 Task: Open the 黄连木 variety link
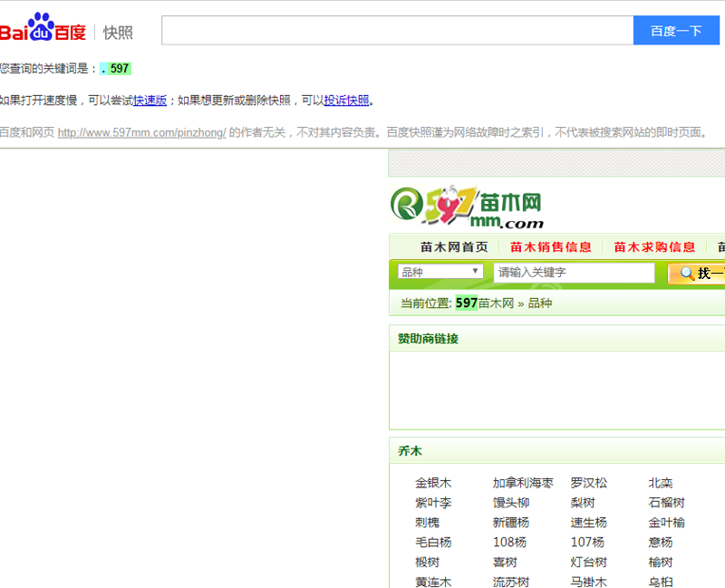[433, 582]
